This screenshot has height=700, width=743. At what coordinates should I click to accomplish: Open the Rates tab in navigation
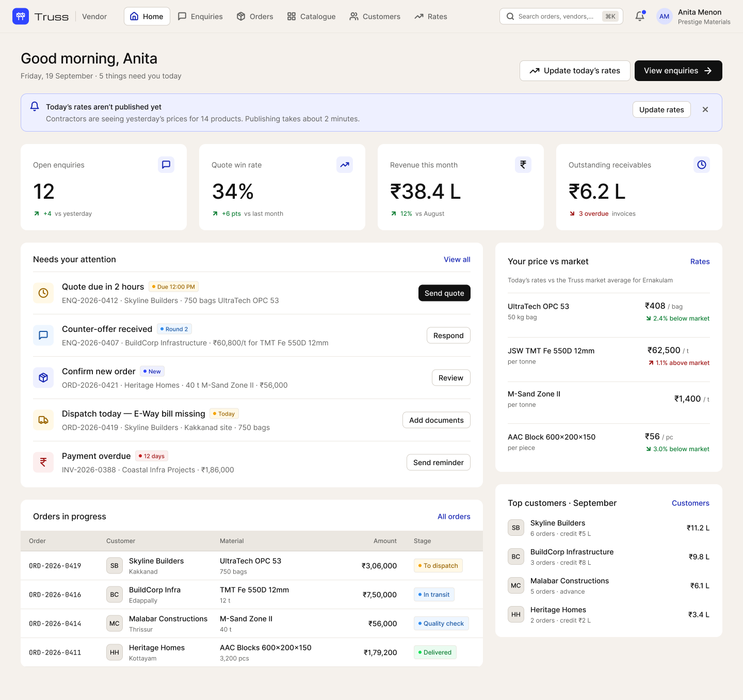431,17
